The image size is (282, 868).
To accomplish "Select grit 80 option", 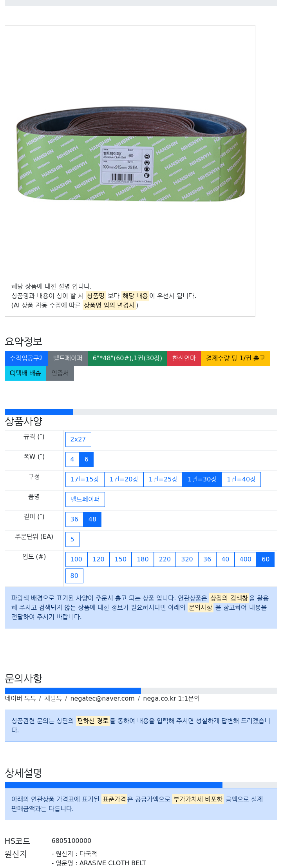I will (74, 576).
